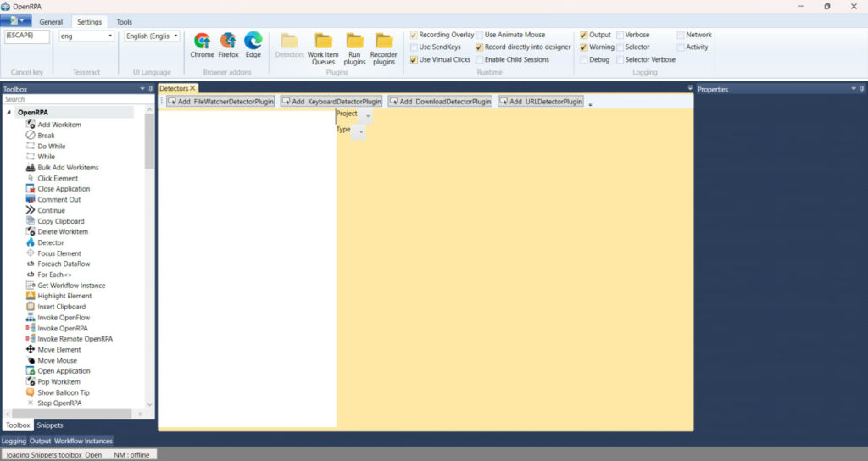Switch to the Snippets tab

tap(50, 425)
